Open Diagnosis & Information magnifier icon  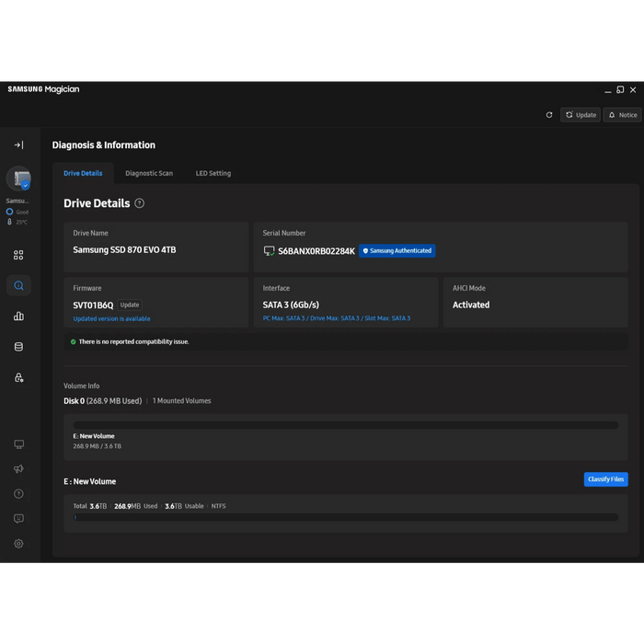pos(18,285)
